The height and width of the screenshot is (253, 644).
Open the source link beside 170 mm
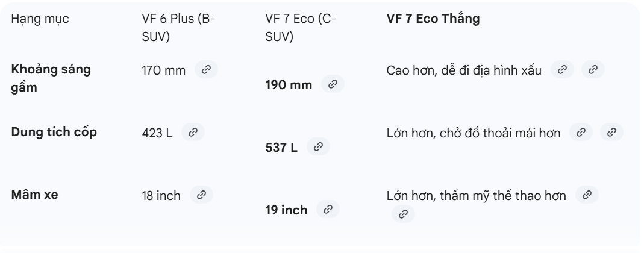(x=206, y=70)
